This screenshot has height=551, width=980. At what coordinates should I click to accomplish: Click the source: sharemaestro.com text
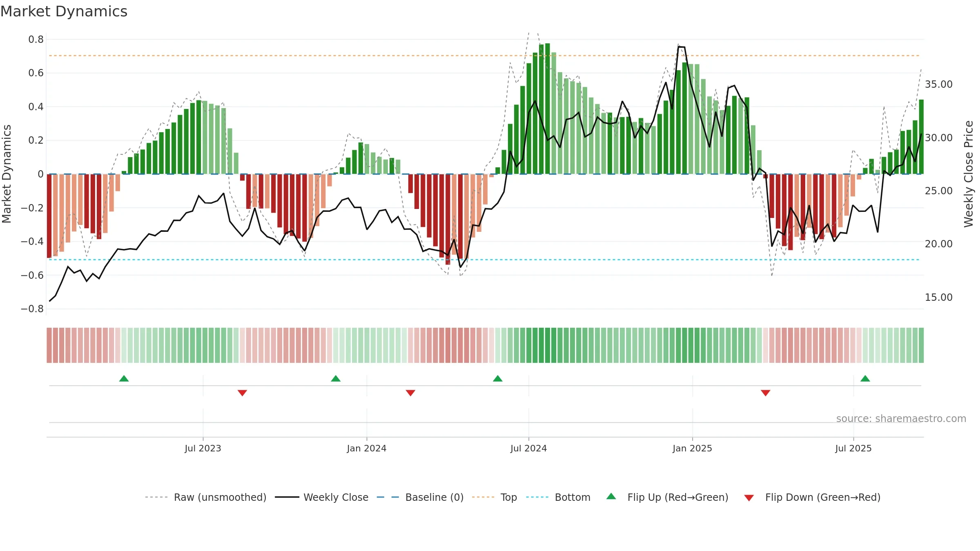901,418
